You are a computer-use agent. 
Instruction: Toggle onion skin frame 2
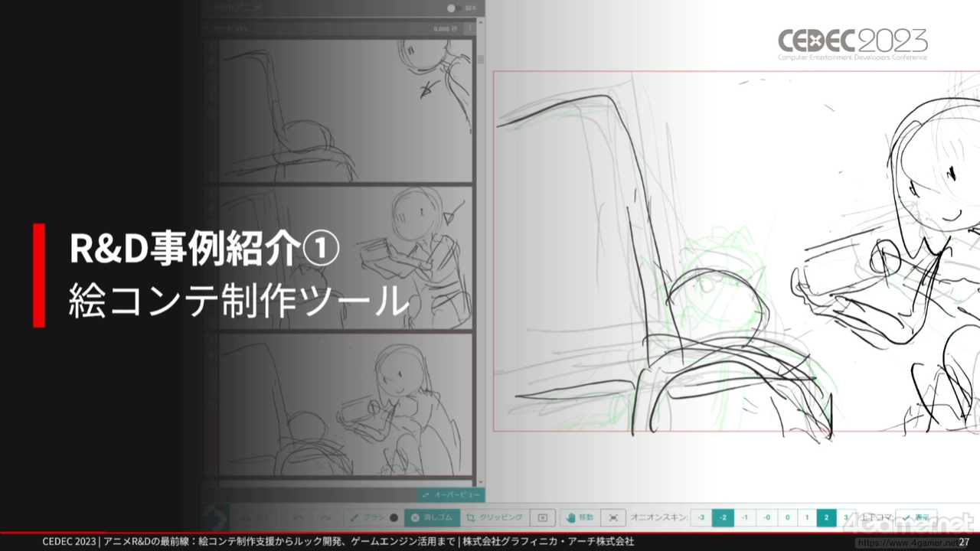point(826,517)
